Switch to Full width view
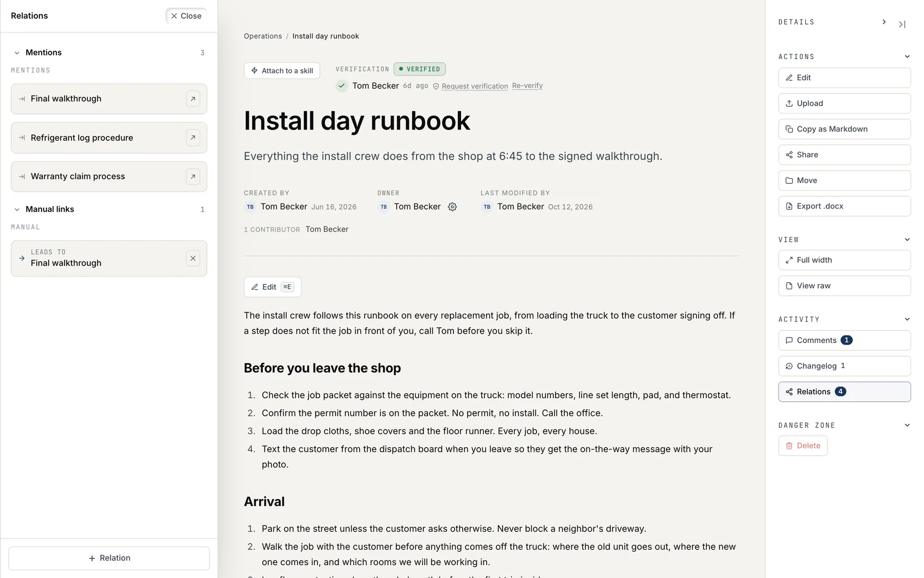924x578 pixels. pyautogui.click(x=844, y=260)
